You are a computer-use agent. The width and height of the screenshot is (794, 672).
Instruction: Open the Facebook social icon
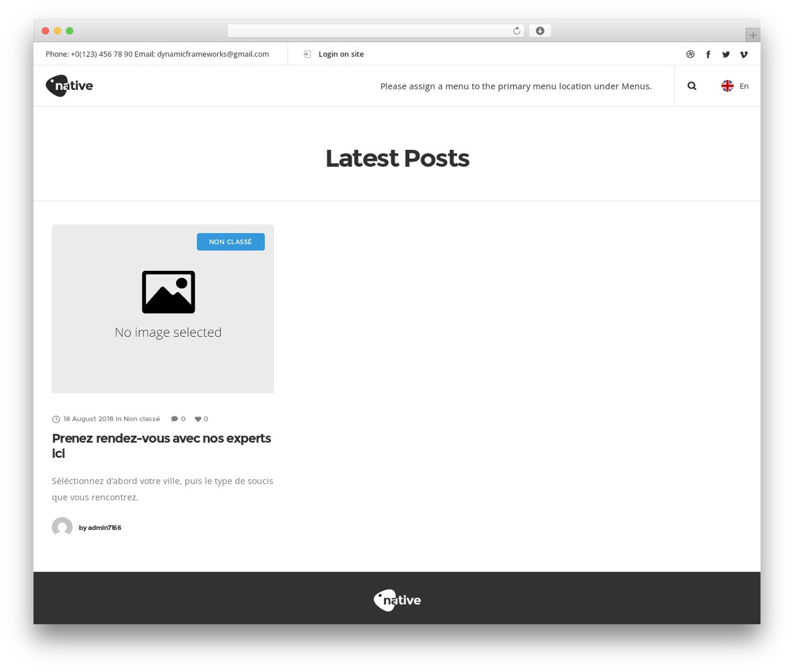coord(708,55)
